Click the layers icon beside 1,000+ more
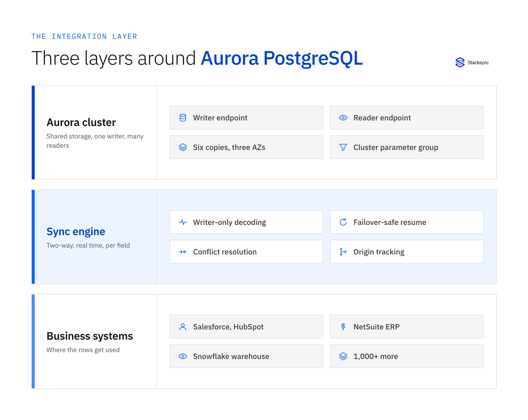 [343, 357]
